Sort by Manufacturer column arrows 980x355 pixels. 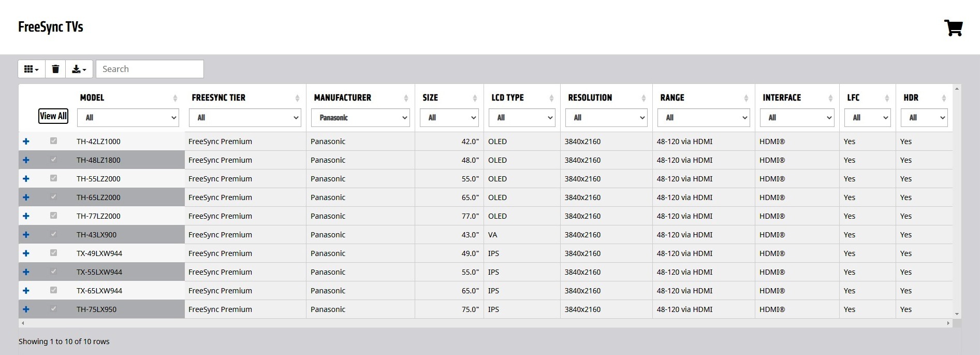click(406, 98)
